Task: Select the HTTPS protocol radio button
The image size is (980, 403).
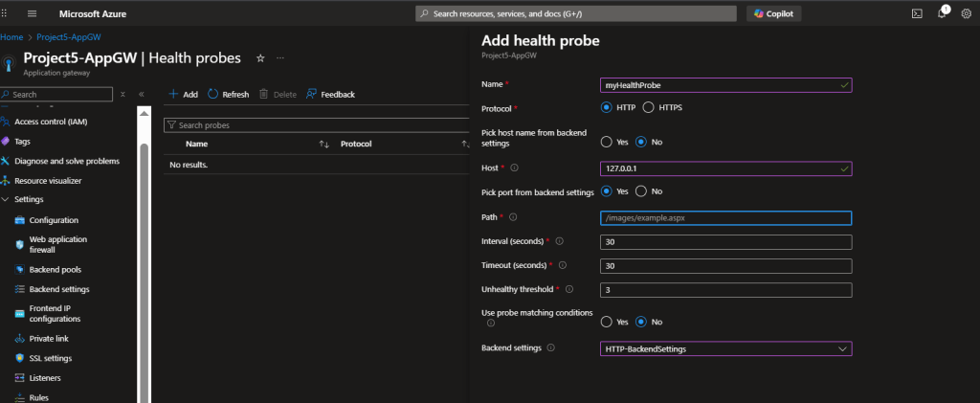Action: 649,107
